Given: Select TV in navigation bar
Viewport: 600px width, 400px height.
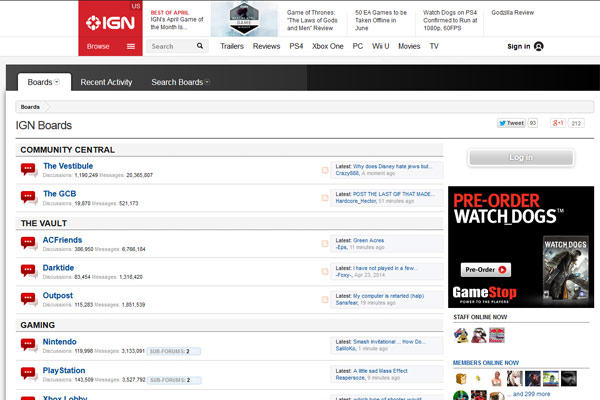Looking at the screenshot, I should click(x=434, y=46).
